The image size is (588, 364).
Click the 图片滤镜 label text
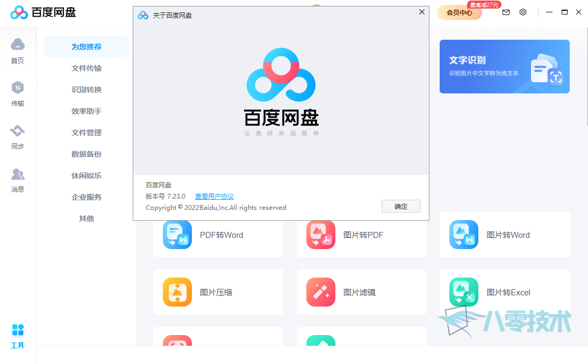coord(359,293)
